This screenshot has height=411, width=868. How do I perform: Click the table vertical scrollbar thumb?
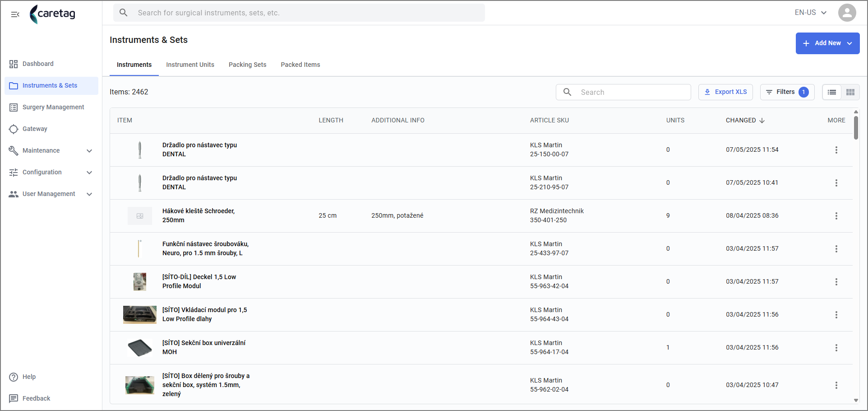tap(856, 128)
